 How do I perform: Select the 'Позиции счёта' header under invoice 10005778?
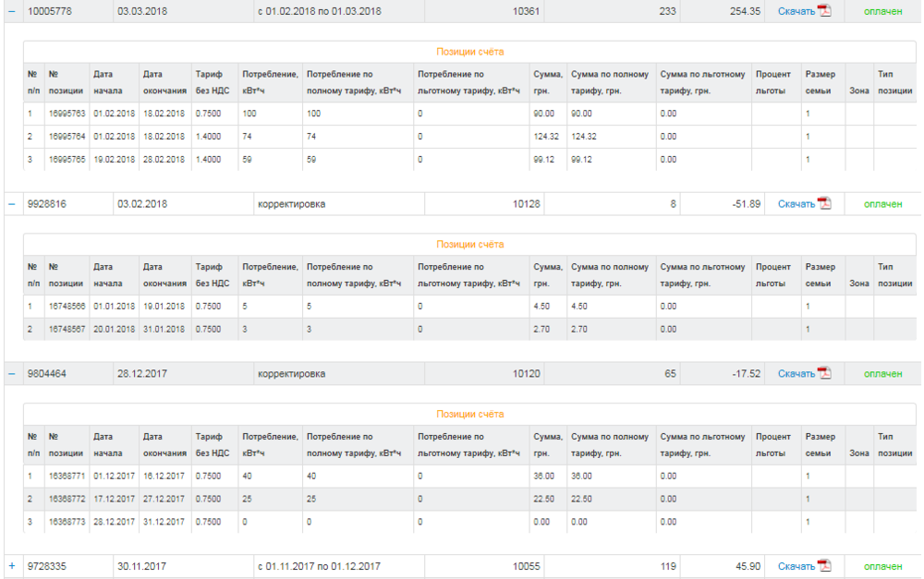click(469, 52)
